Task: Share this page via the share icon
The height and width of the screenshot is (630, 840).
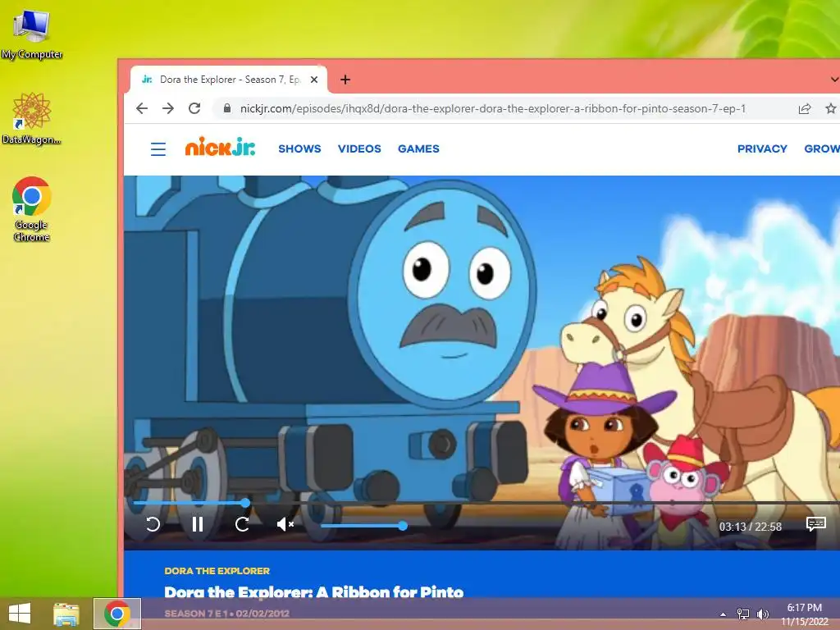Action: [804, 109]
